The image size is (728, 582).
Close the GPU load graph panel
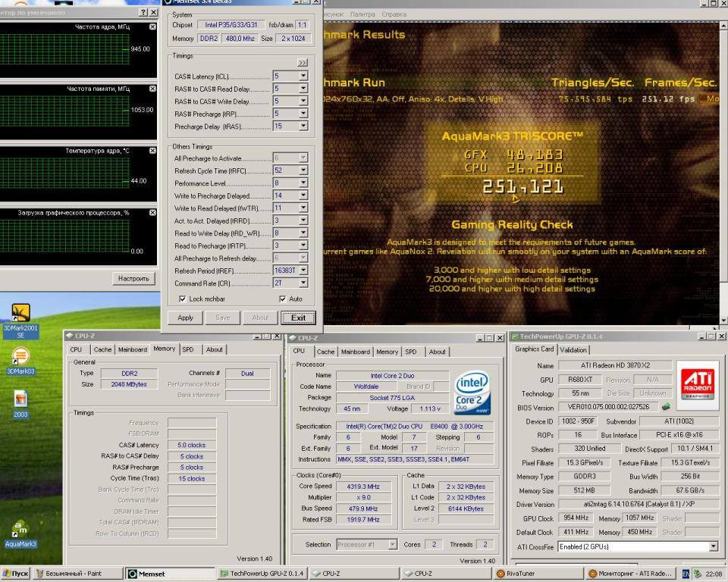click(x=152, y=212)
